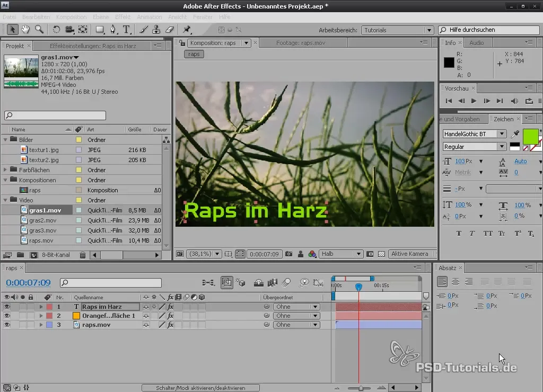Click the timeline current time 0:00:07:09

pos(29,283)
